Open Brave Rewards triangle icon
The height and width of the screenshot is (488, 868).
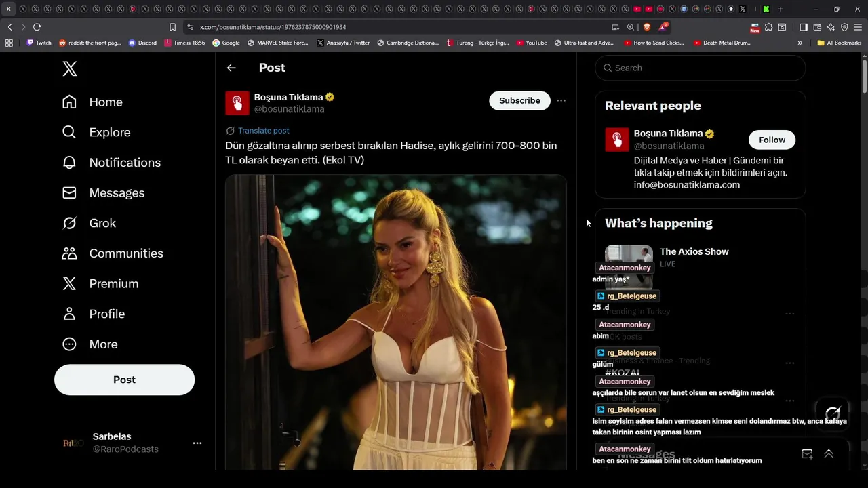(x=663, y=27)
